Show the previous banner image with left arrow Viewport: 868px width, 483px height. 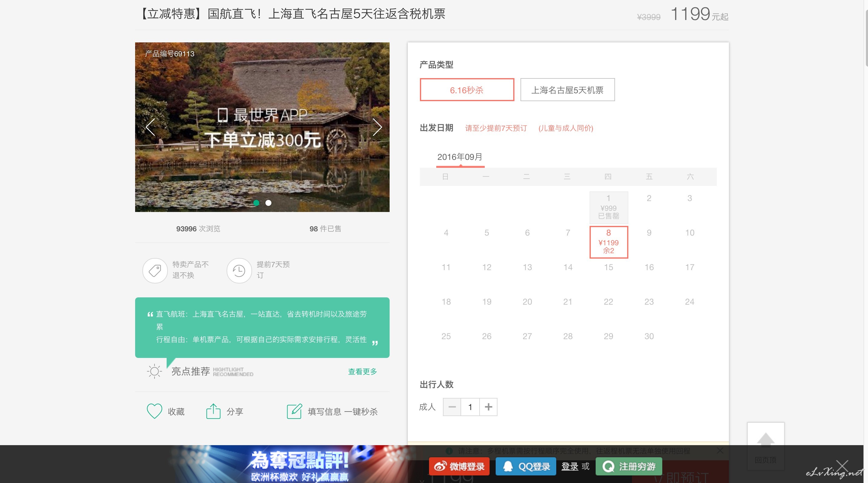click(x=150, y=127)
